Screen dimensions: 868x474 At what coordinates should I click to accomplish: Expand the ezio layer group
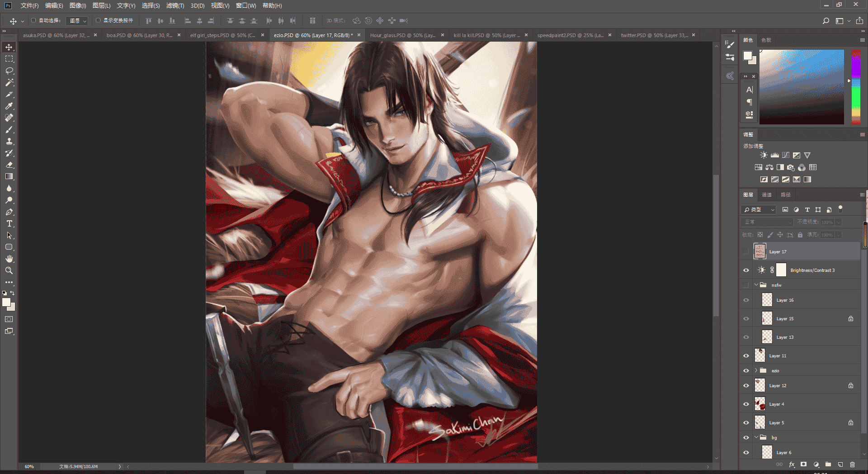point(756,370)
